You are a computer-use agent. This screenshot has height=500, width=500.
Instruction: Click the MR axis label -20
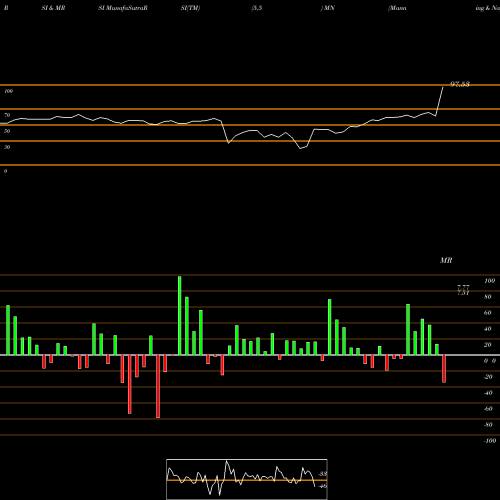(x=488, y=377)
